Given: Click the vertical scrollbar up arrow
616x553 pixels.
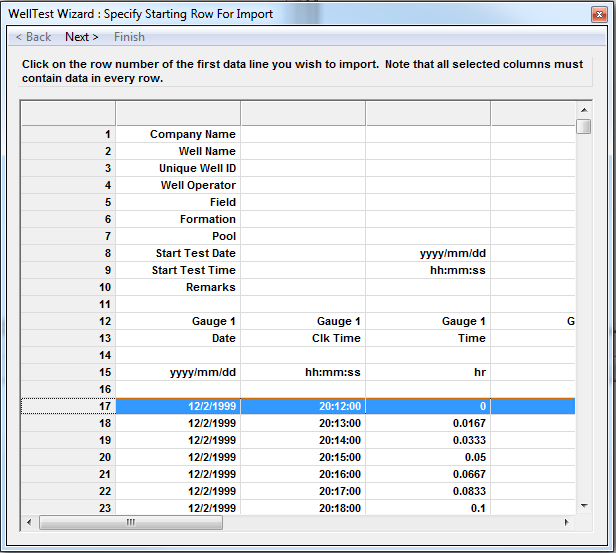Looking at the screenshot, I should 584,110.
